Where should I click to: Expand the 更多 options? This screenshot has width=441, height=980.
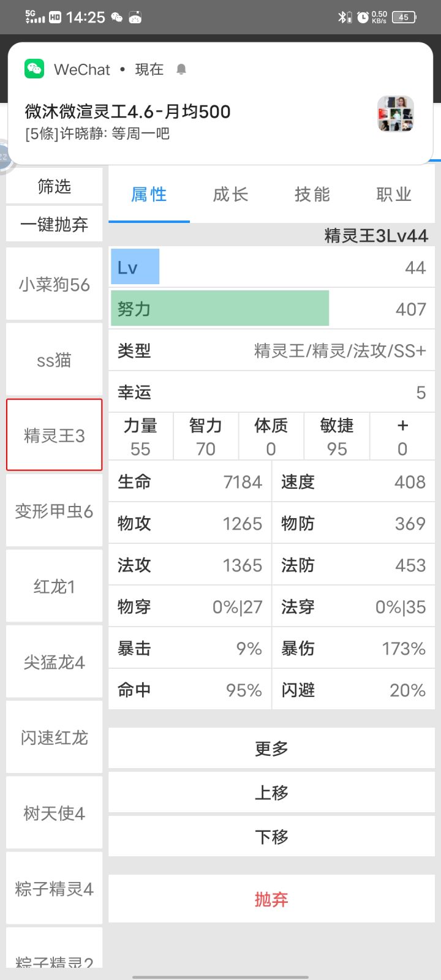(271, 748)
